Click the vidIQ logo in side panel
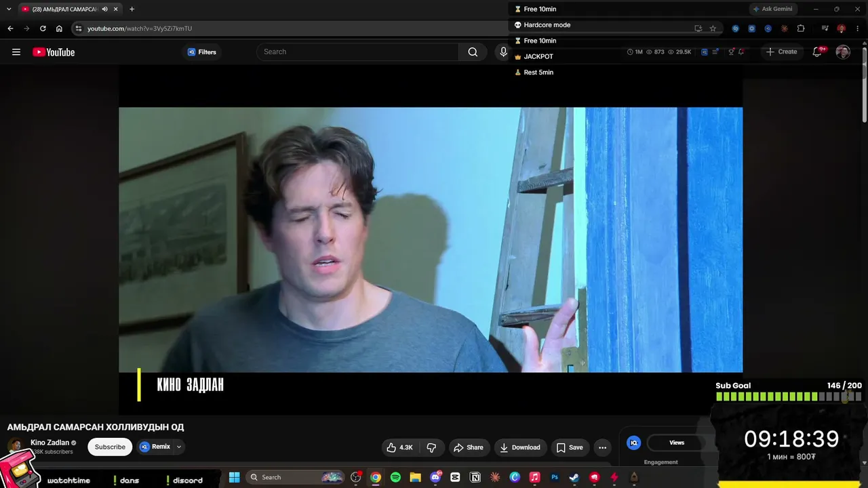The image size is (868, 488). tap(633, 443)
